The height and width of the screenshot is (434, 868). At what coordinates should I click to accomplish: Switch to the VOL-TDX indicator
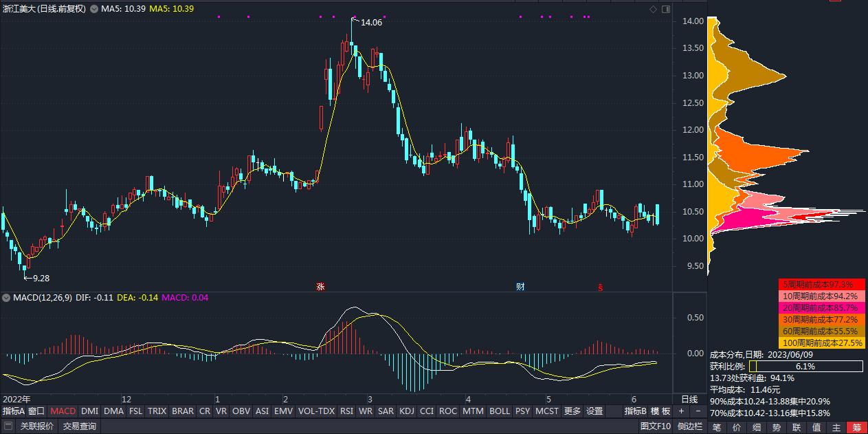[316, 411]
